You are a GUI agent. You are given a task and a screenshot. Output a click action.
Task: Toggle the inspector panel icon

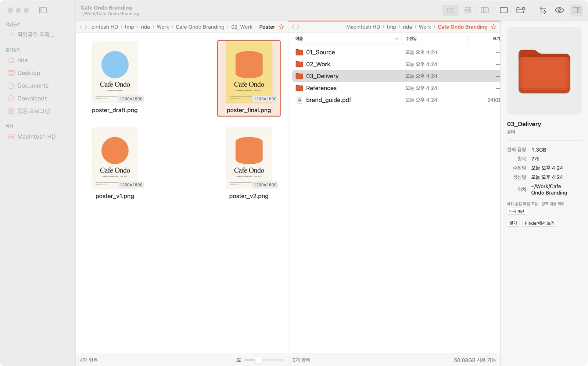(577, 10)
